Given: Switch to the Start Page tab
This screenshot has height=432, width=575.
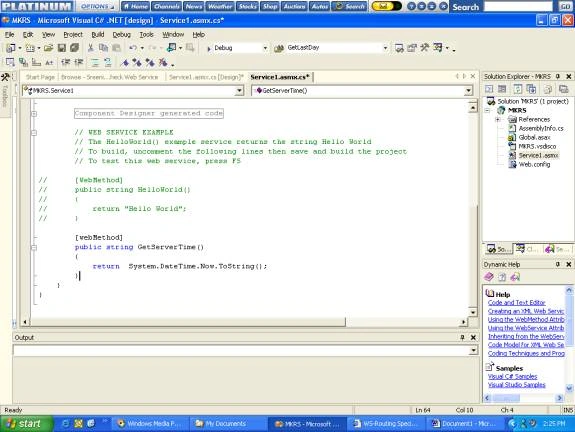Looking at the screenshot, I should tap(40, 77).
